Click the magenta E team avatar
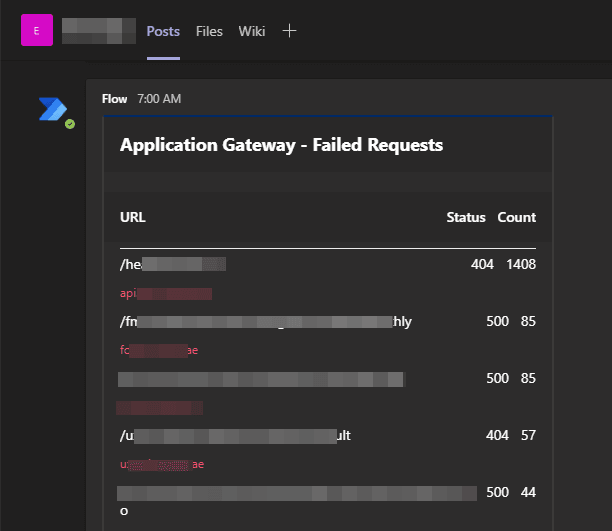Image resolution: width=612 pixels, height=531 pixels. 37,31
